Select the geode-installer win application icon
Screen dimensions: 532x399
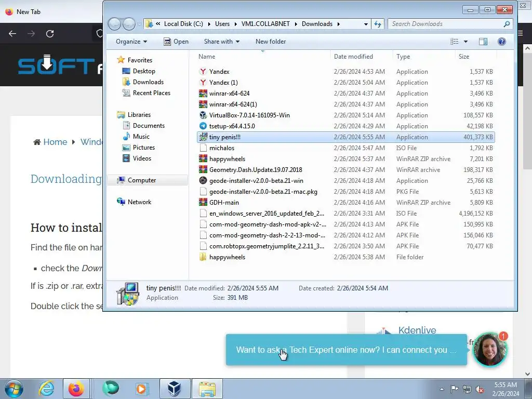click(x=203, y=180)
